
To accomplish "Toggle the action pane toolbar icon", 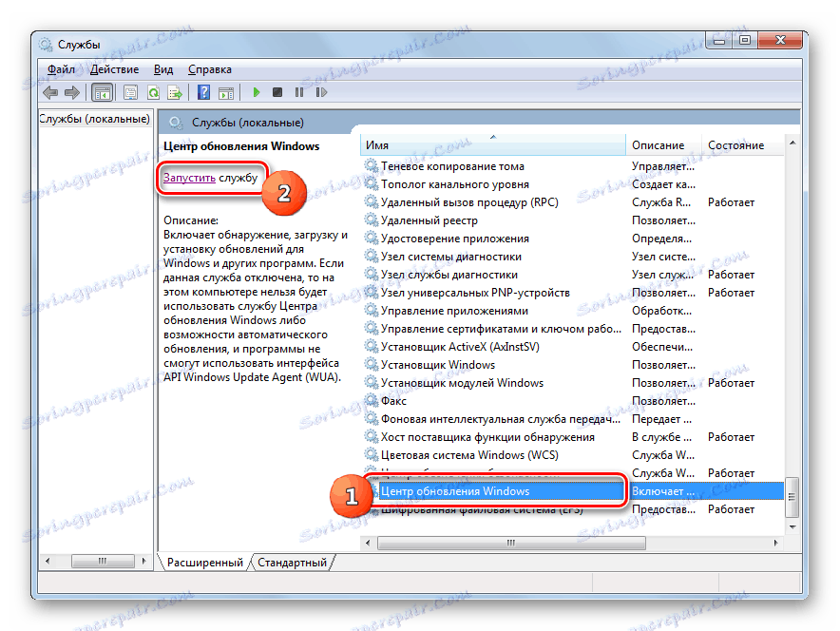I will coord(226,93).
